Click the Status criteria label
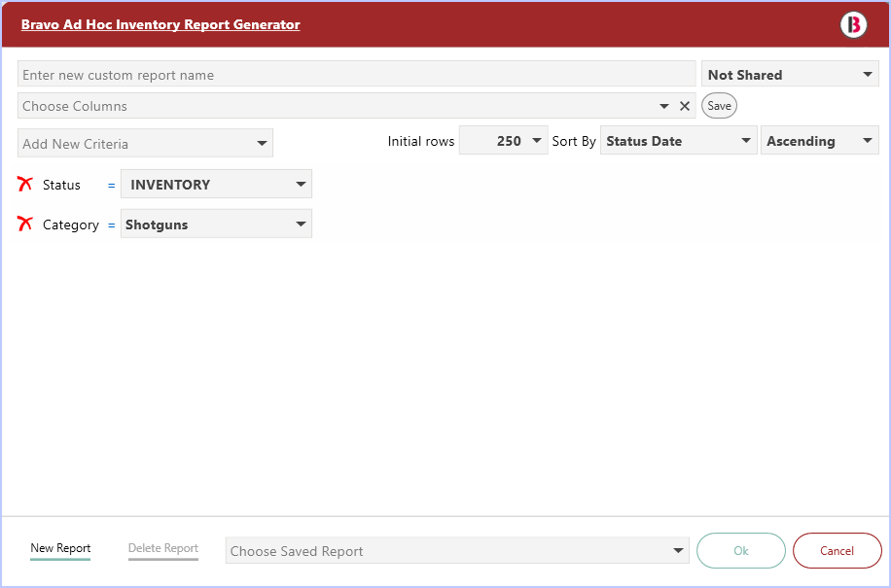 point(61,185)
